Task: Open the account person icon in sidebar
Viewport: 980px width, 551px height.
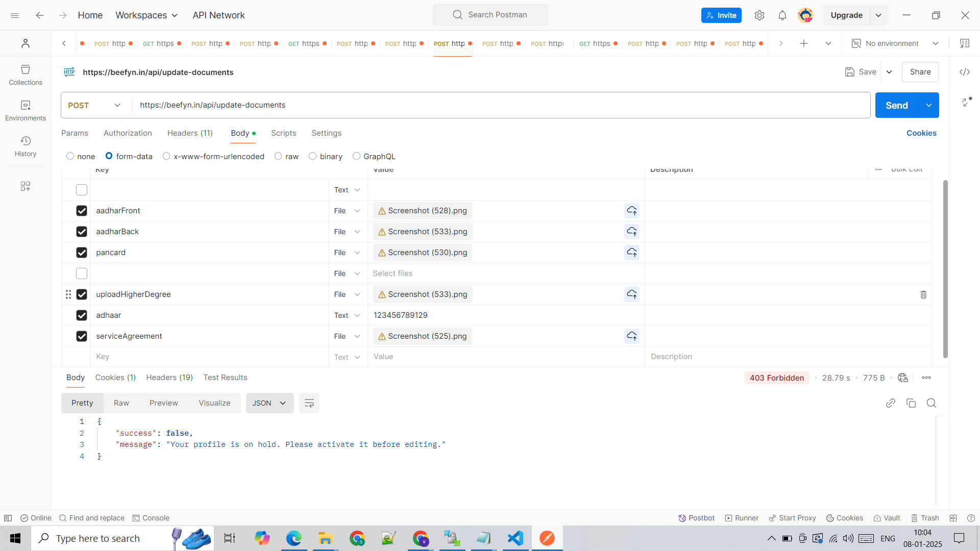Action: [x=26, y=43]
